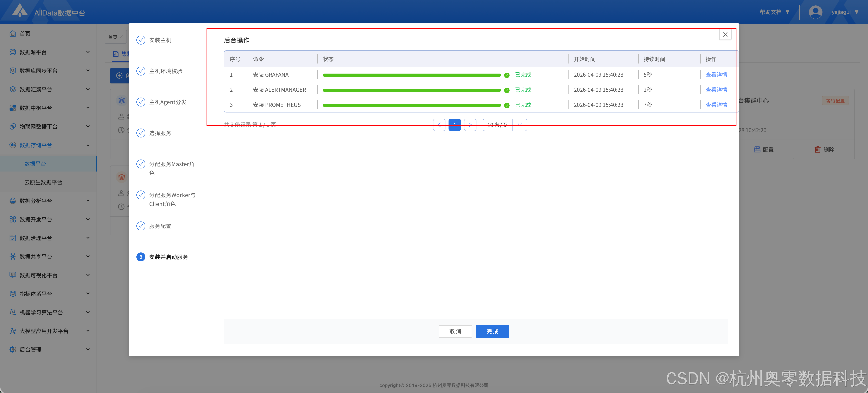Click the user avatar icon
868x393 pixels.
[x=815, y=12]
